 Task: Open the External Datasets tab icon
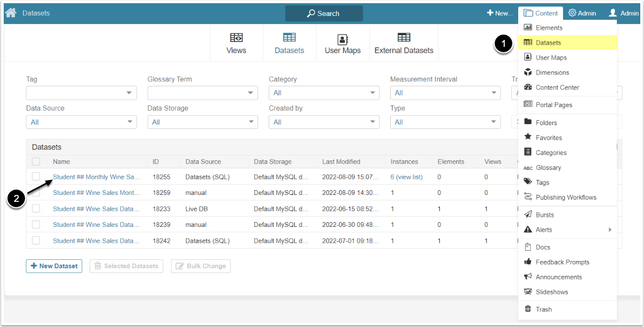point(404,38)
